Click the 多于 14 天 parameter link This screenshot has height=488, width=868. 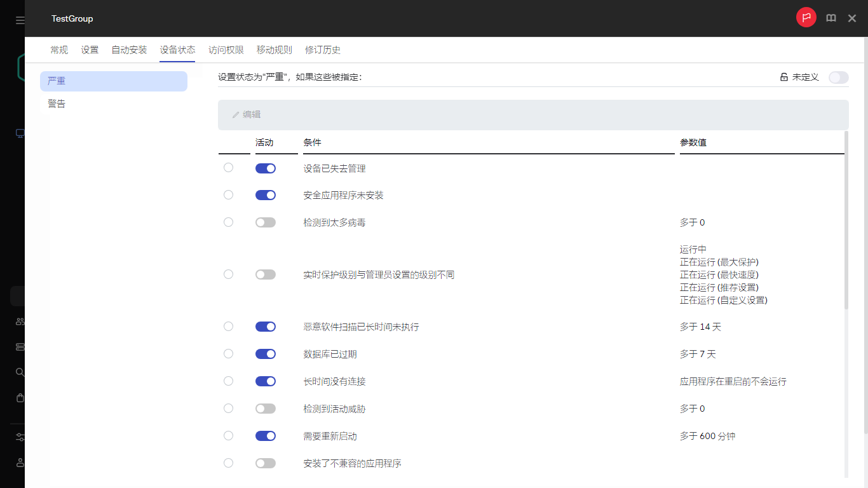pos(700,326)
